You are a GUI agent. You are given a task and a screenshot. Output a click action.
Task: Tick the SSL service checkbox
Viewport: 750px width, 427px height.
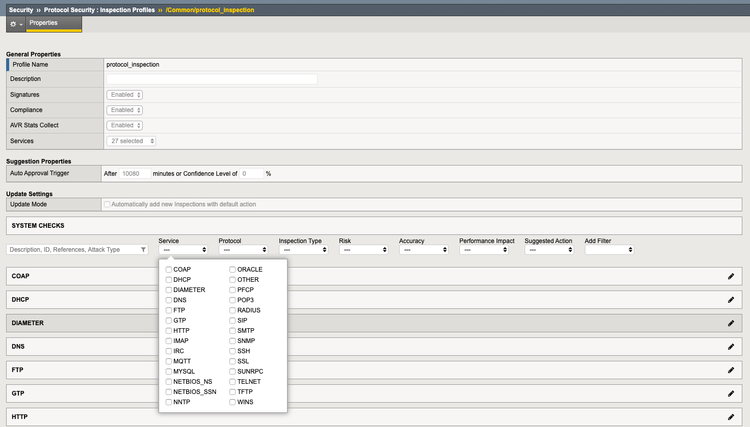tap(232, 362)
